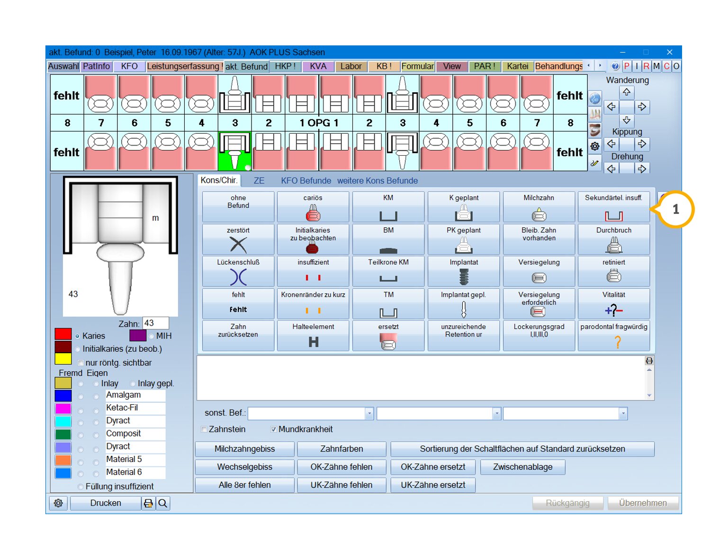Apply the Versiegelung finding

tap(539, 271)
